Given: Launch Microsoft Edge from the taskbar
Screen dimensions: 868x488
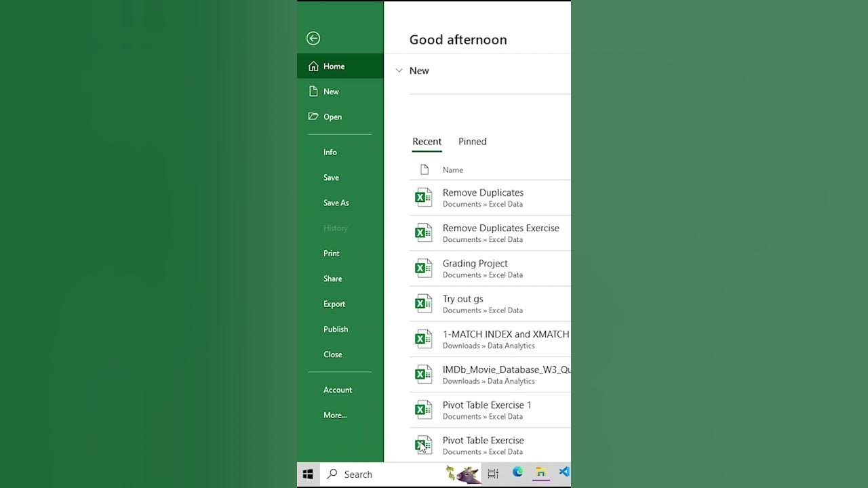Looking at the screenshot, I should coord(517,472).
